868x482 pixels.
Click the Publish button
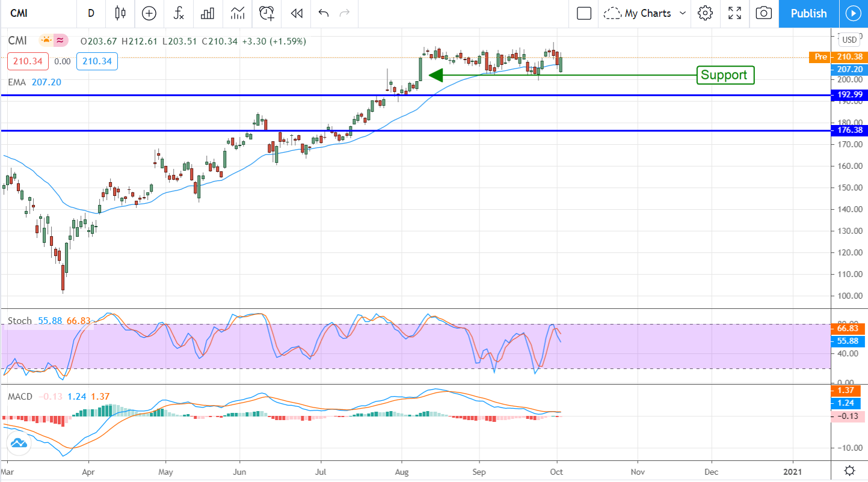808,13
